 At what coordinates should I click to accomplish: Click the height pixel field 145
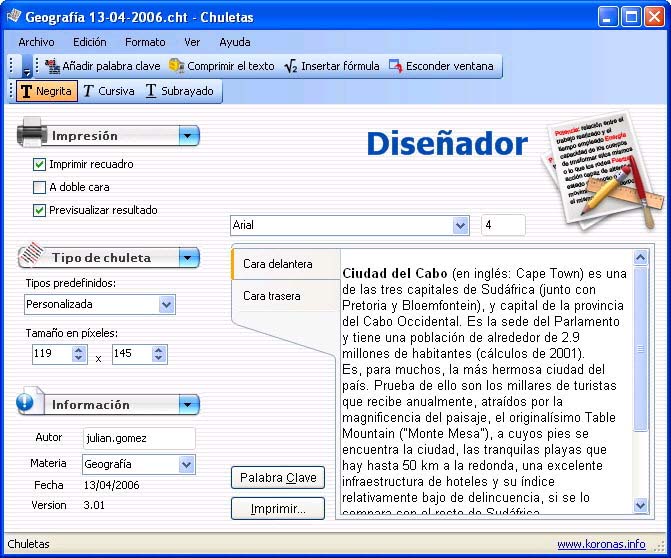tap(132, 354)
